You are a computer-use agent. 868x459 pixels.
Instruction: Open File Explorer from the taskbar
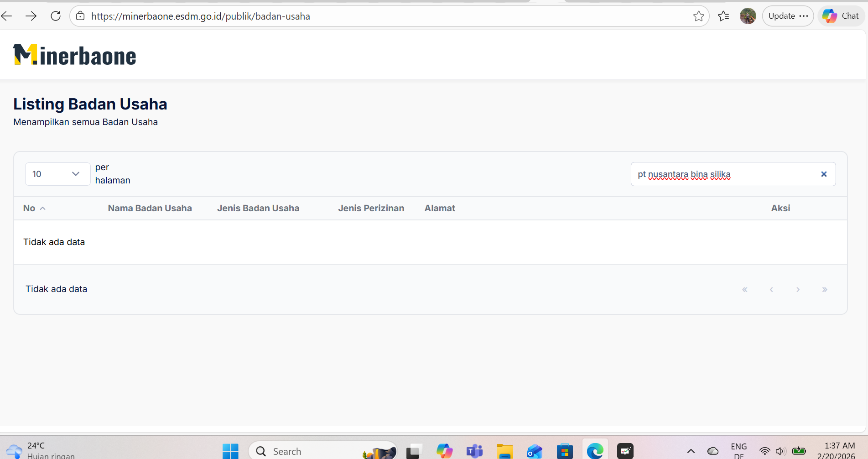[504, 451]
